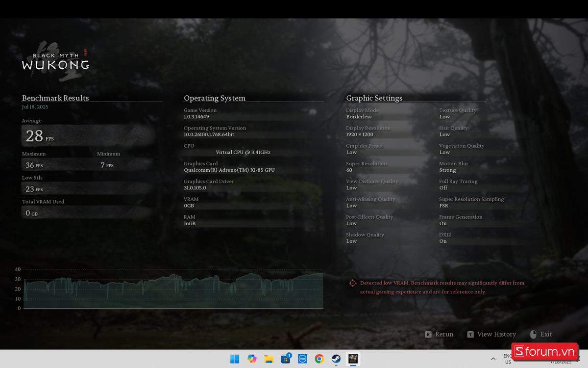Launch Google Chrome from the taskbar
The height and width of the screenshot is (368, 588).
click(319, 359)
